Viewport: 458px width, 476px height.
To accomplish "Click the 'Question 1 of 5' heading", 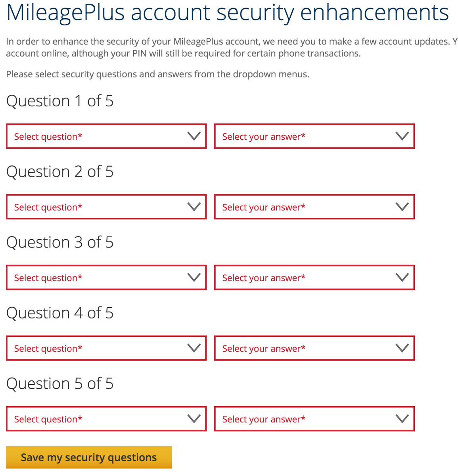I will click(60, 101).
